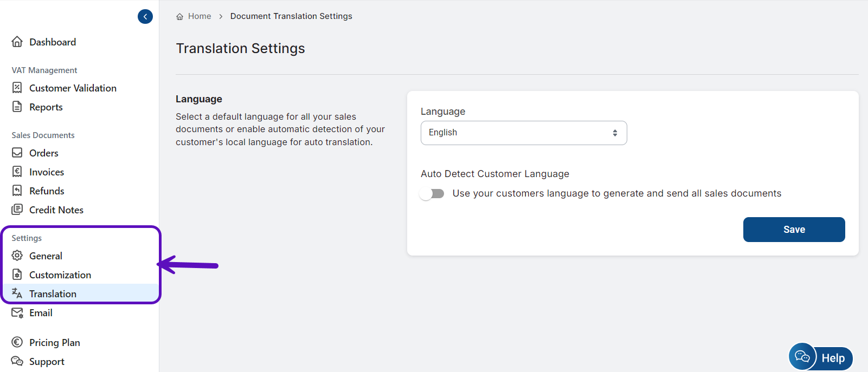Enable Auto Detect Customer Language toggle
This screenshot has width=868, height=372.
[x=432, y=194]
